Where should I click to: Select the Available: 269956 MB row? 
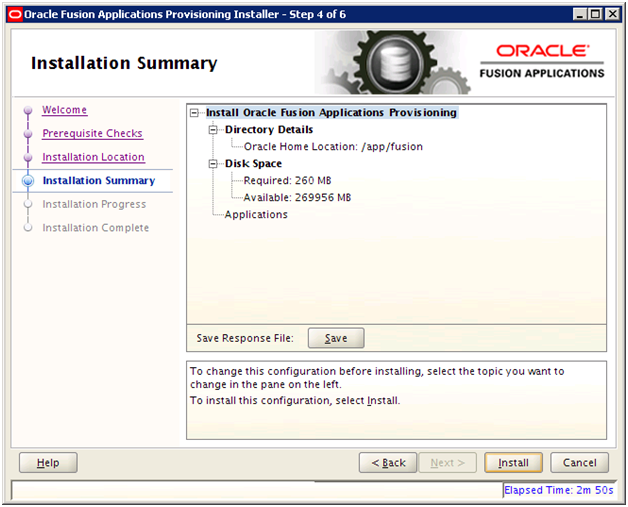click(x=297, y=197)
